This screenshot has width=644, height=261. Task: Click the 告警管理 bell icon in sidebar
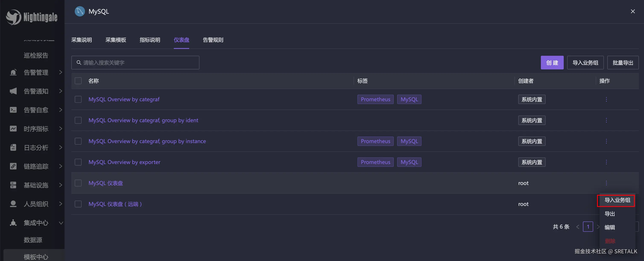tap(13, 72)
